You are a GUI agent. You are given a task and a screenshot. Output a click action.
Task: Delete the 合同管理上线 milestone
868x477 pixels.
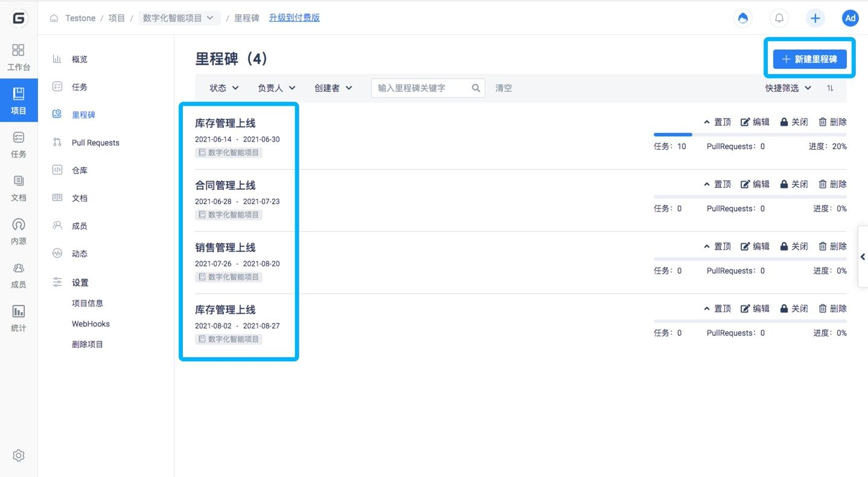click(x=832, y=184)
